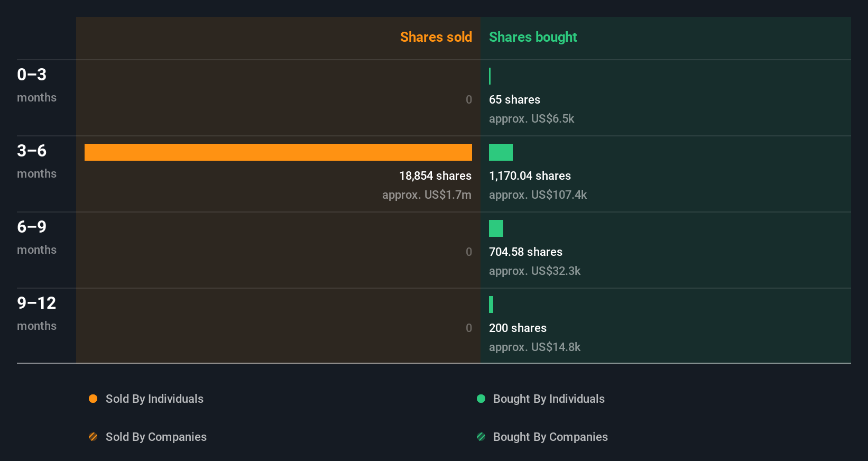
Task: Click the approx. US$32.3k value
Action: point(534,271)
